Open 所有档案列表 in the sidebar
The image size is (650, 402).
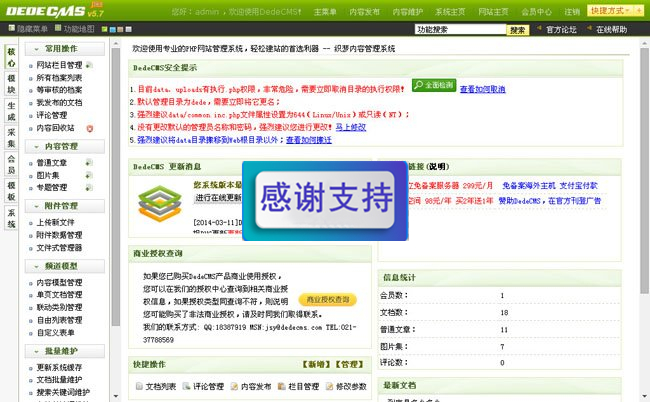tap(59, 78)
